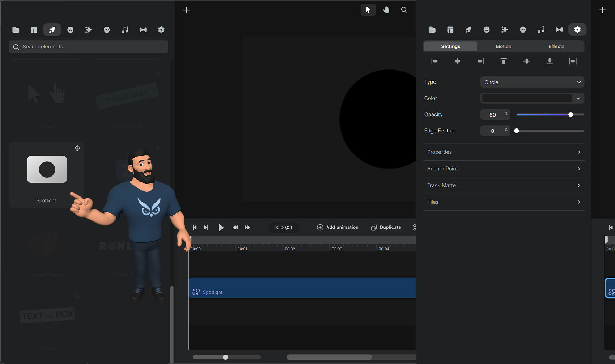Click the align top icon
The image size is (615, 364).
pos(503,61)
